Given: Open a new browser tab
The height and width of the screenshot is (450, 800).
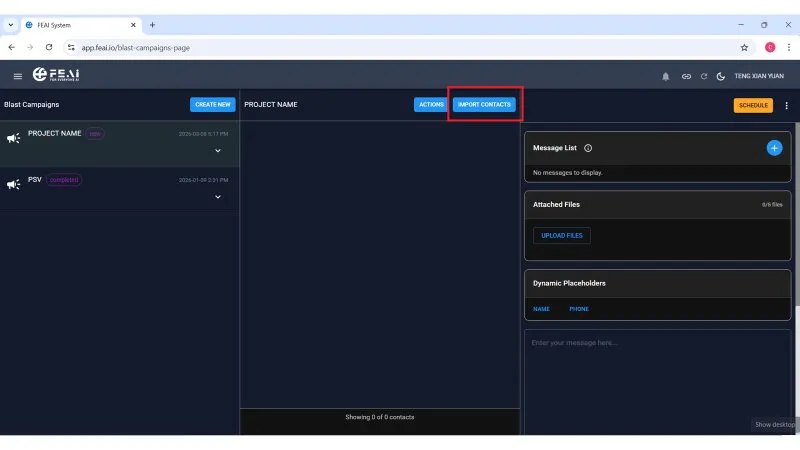Looking at the screenshot, I should click(x=152, y=24).
